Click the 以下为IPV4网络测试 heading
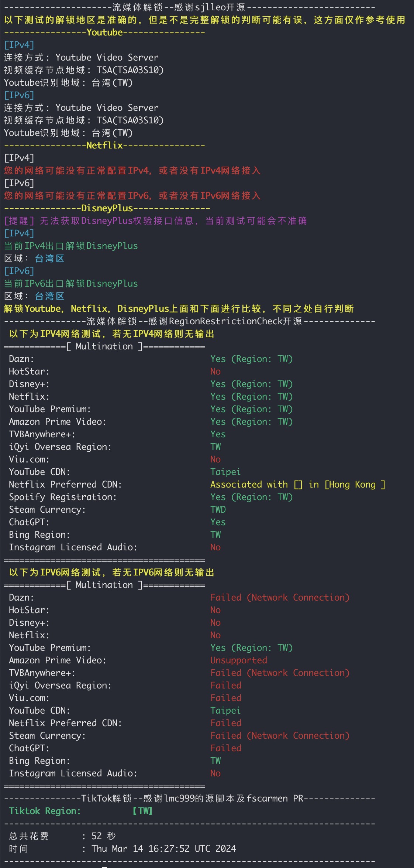 point(111,334)
